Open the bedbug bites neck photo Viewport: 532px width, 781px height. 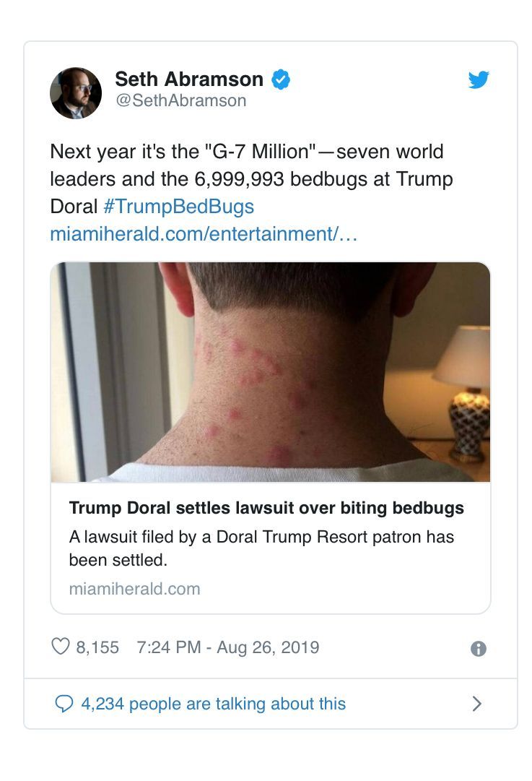[271, 372]
